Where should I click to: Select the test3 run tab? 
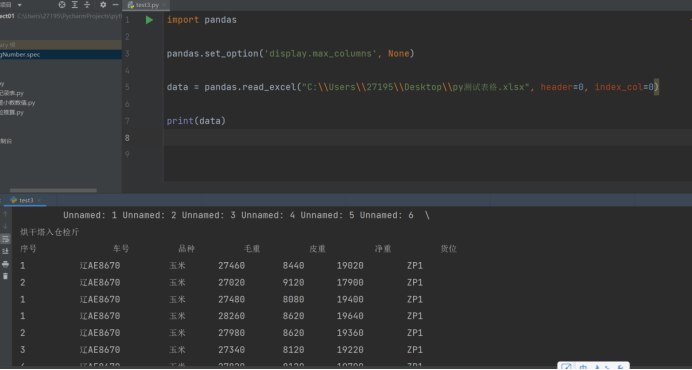pyautogui.click(x=23, y=200)
